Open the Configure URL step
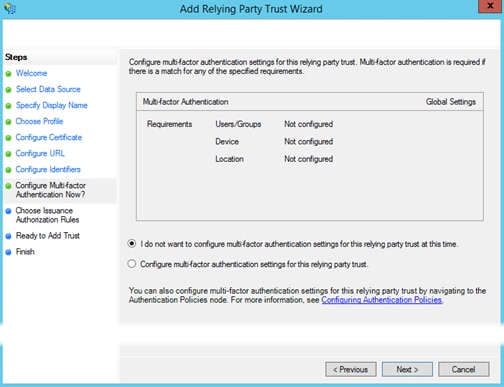This screenshot has height=387, width=504. [x=40, y=153]
